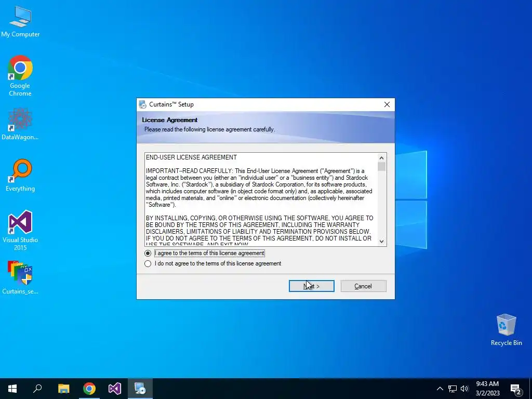Open the notification center icon
The height and width of the screenshot is (399, 532).
(x=516, y=389)
